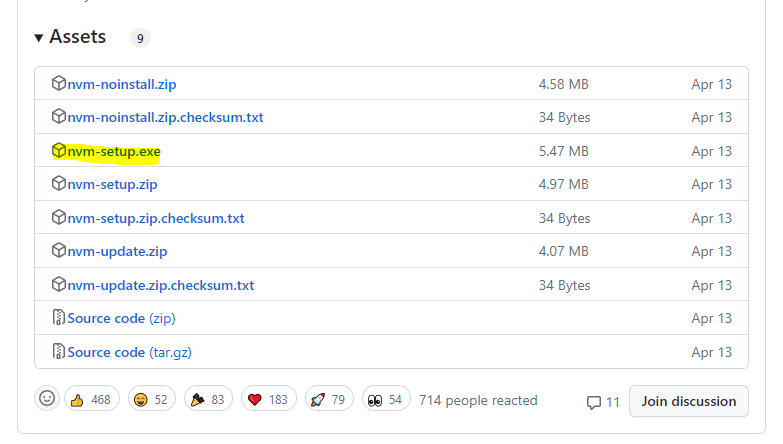The image size is (783, 444).
Task: Toggle hooray party reaction with 83
Action: [208, 399]
